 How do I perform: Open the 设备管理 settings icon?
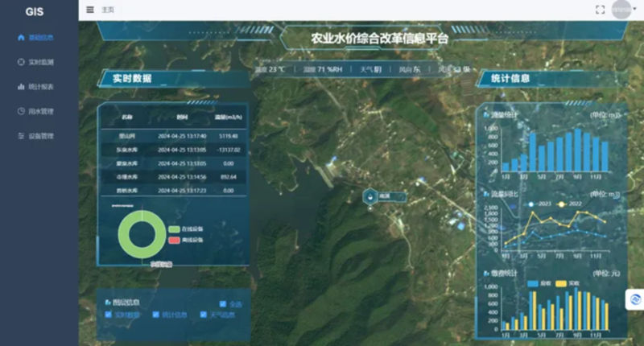(x=22, y=136)
